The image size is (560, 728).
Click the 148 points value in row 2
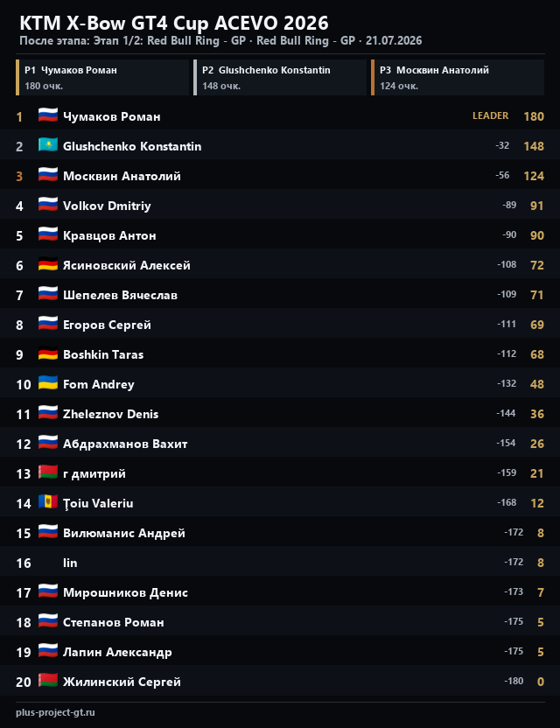tap(534, 146)
